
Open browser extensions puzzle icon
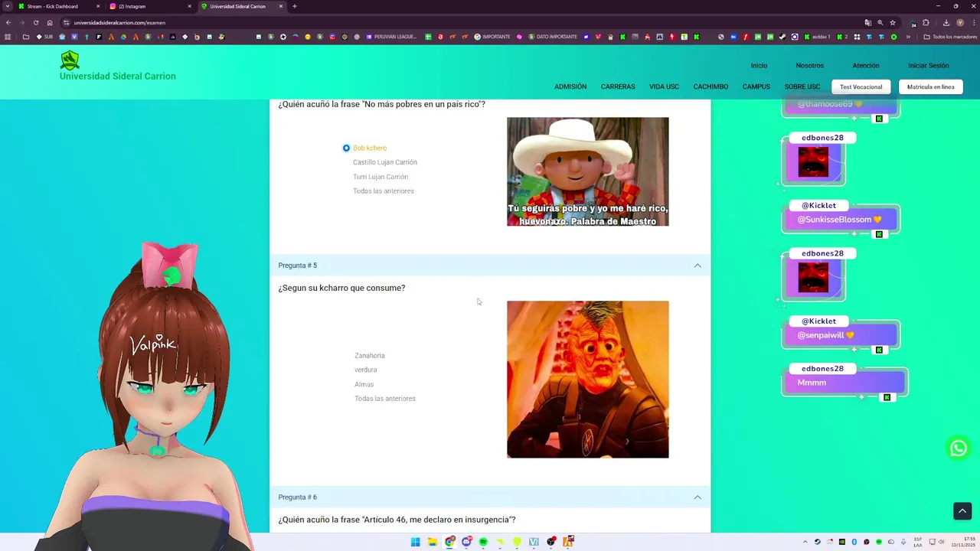(x=926, y=23)
